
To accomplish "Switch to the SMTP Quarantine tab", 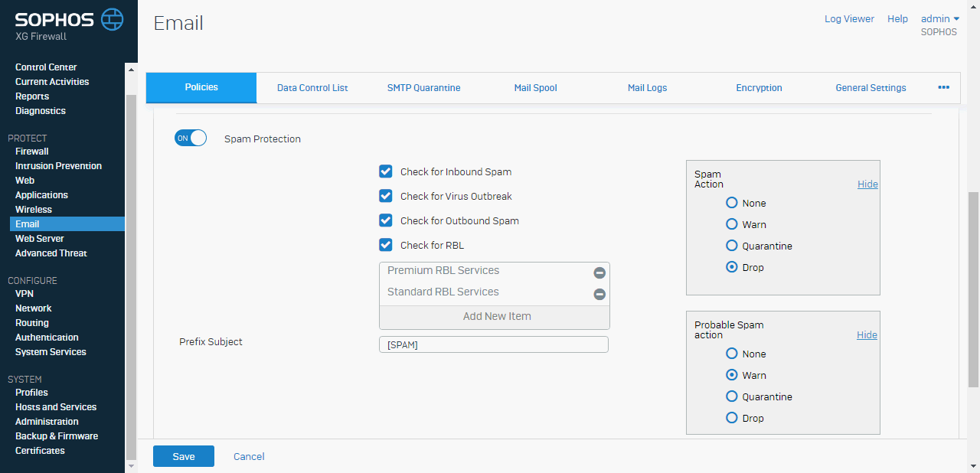I will [x=423, y=88].
